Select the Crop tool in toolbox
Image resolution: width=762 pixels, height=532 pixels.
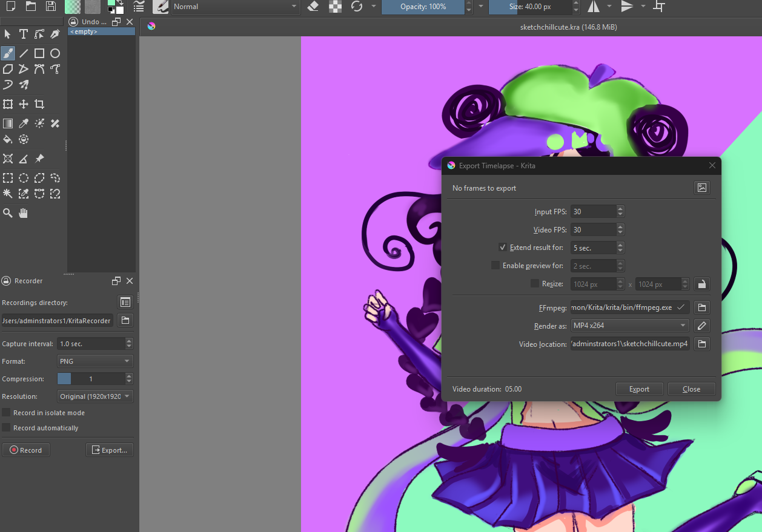39,104
